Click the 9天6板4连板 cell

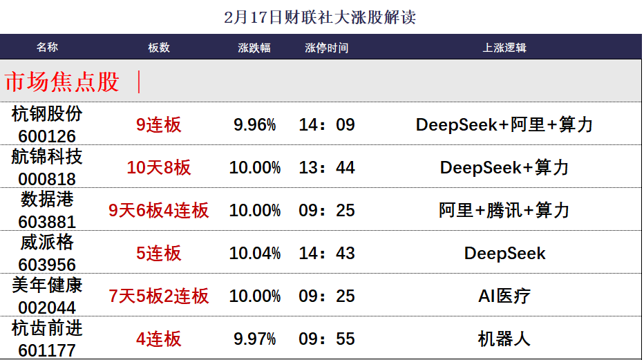pyautogui.click(x=159, y=210)
